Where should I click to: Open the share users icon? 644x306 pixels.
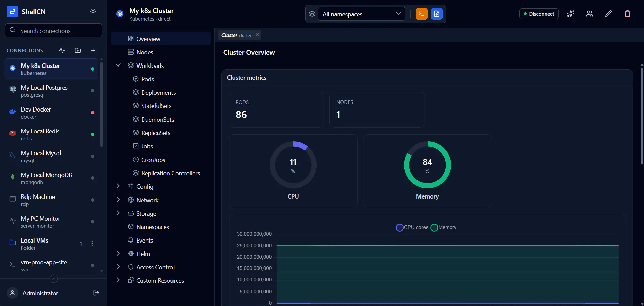pyautogui.click(x=589, y=14)
